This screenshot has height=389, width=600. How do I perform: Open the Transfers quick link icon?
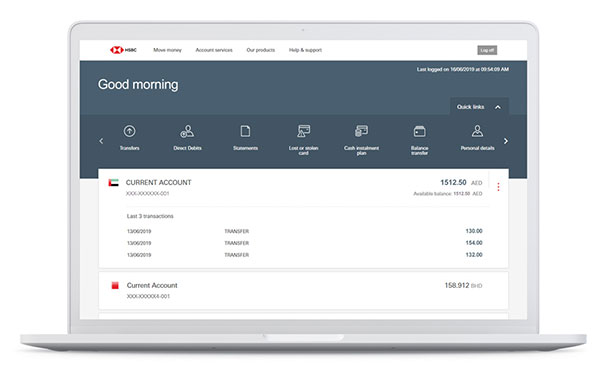pyautogui.click(x=129, y=131)
